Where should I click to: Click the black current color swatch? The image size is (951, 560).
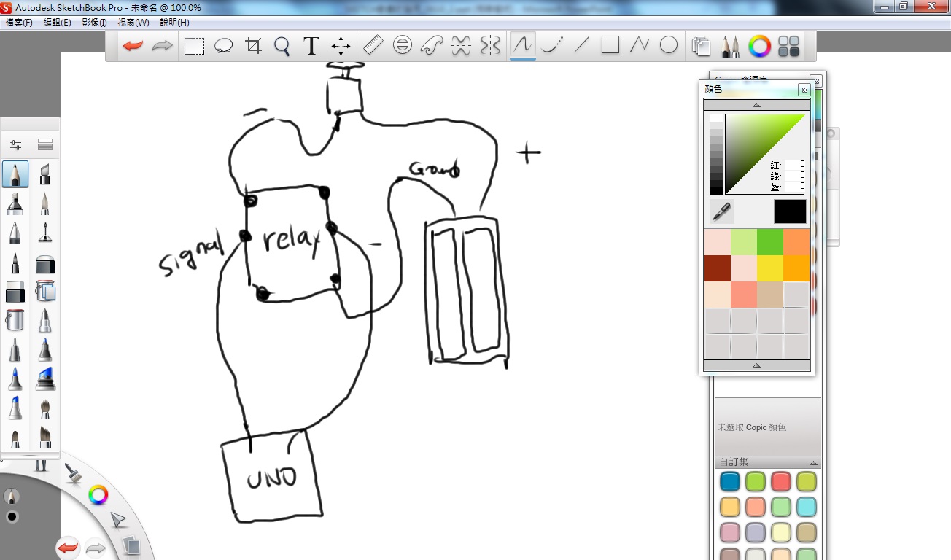point(790,211)
